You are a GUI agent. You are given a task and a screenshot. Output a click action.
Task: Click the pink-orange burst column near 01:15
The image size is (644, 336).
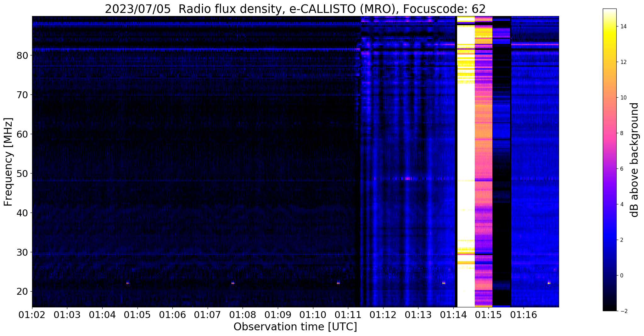(484, 162)
